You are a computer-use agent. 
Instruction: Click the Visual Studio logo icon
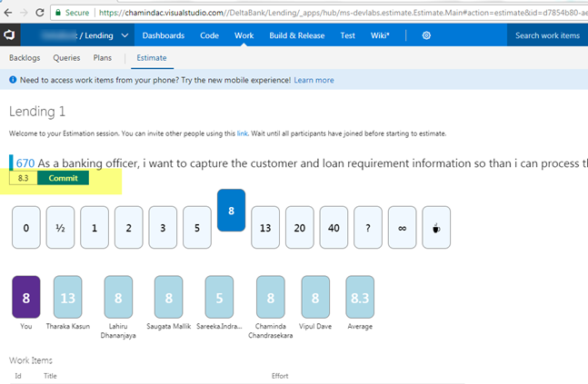[x=9, y=35]
